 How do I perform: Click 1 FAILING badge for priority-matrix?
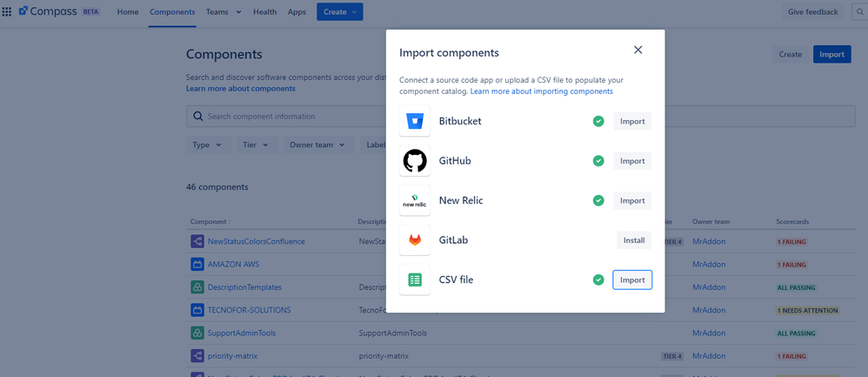791,356
